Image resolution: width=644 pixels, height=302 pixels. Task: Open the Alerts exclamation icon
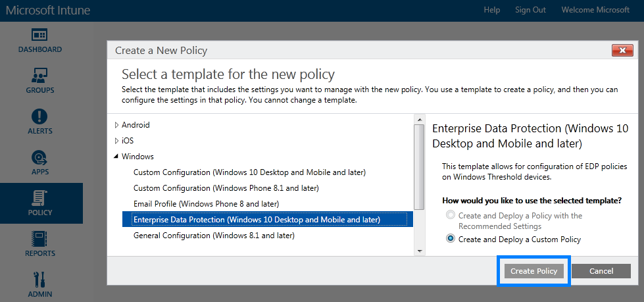[x=39, y=116]
